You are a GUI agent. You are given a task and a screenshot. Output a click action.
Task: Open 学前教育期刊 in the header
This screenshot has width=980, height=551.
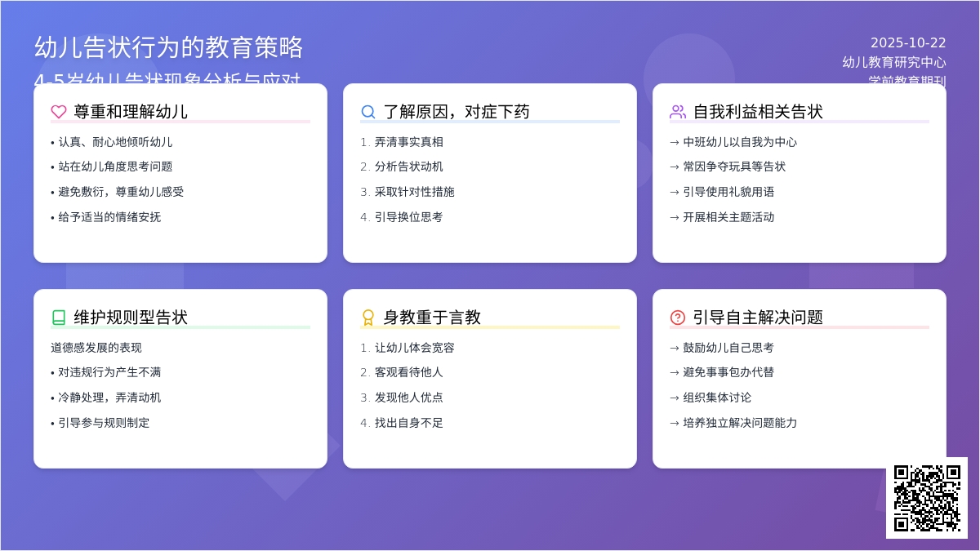[906, 80]
